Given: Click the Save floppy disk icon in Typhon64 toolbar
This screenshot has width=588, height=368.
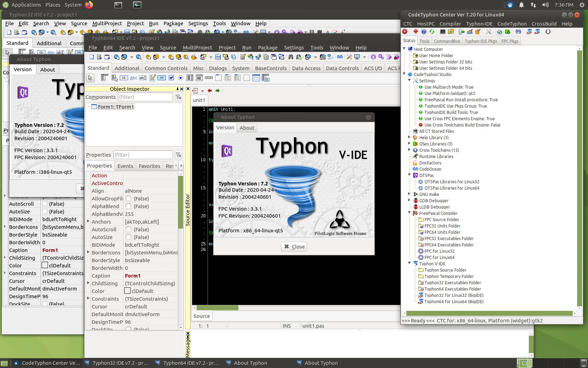Looking at the screenshot, I should (218, 57).
